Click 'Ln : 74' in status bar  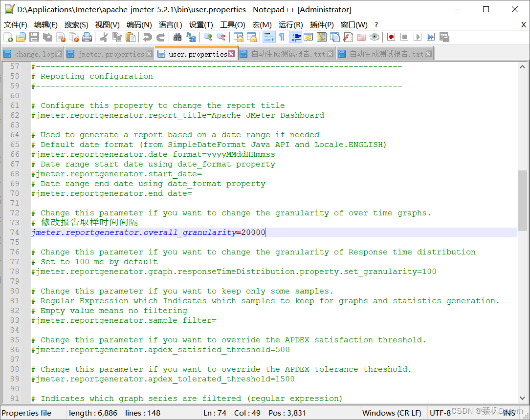click(x=215, y=413)
